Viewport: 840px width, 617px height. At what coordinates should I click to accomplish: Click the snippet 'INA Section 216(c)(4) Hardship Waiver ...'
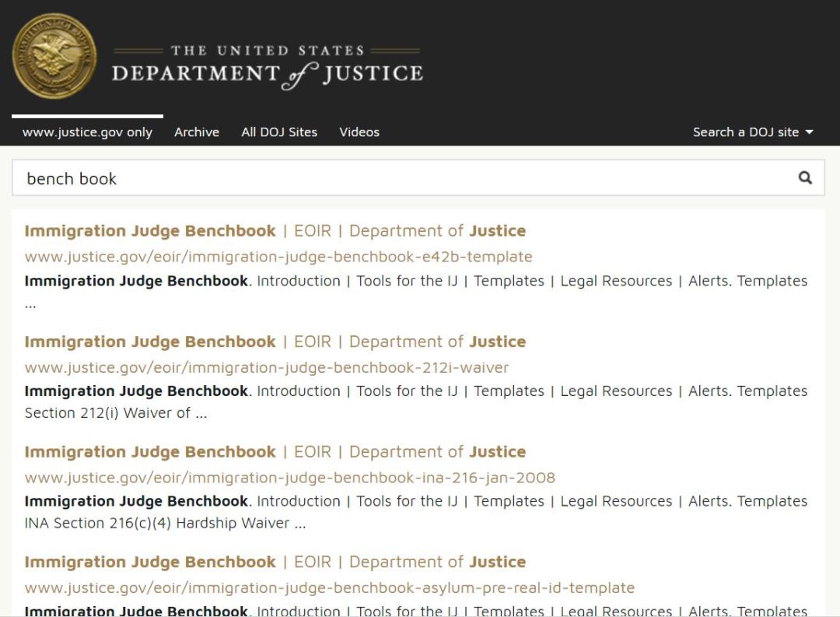click(165, 523)
